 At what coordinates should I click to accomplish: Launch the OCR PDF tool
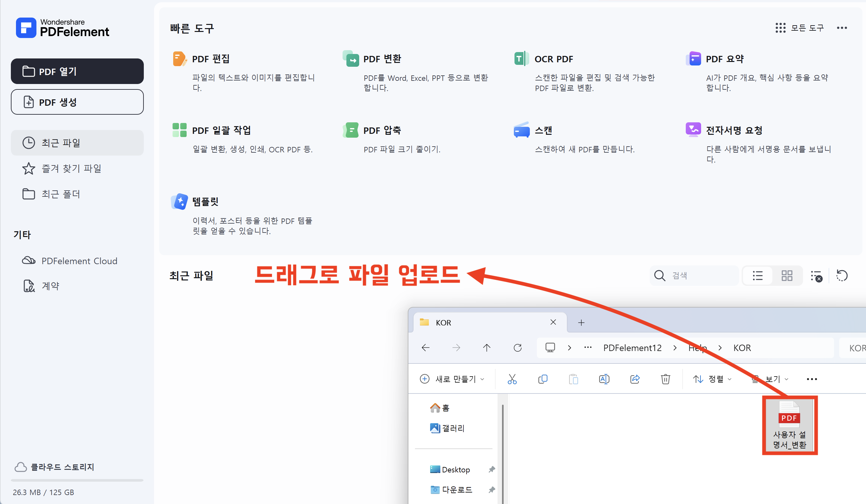(553, 58)
